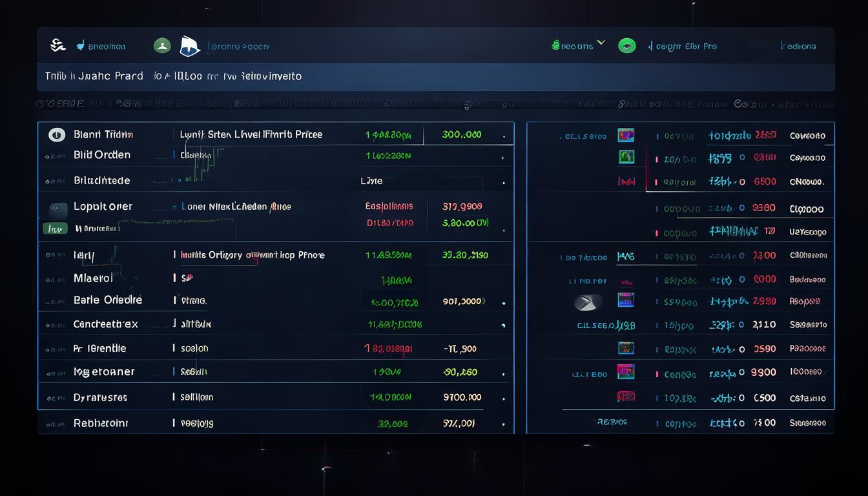Open the Kedons menu in top right

pos(798,46)
